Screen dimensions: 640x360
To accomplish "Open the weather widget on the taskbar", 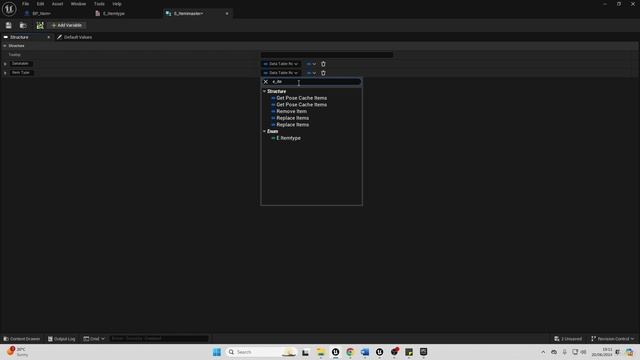I will click(x=17, y=352).
